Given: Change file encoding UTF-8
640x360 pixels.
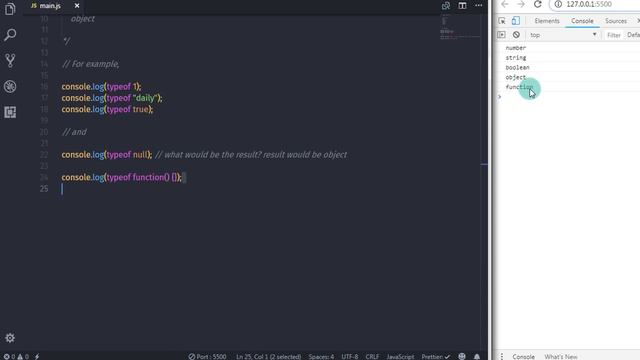Looking at the screenshot, I should (349, 356).
